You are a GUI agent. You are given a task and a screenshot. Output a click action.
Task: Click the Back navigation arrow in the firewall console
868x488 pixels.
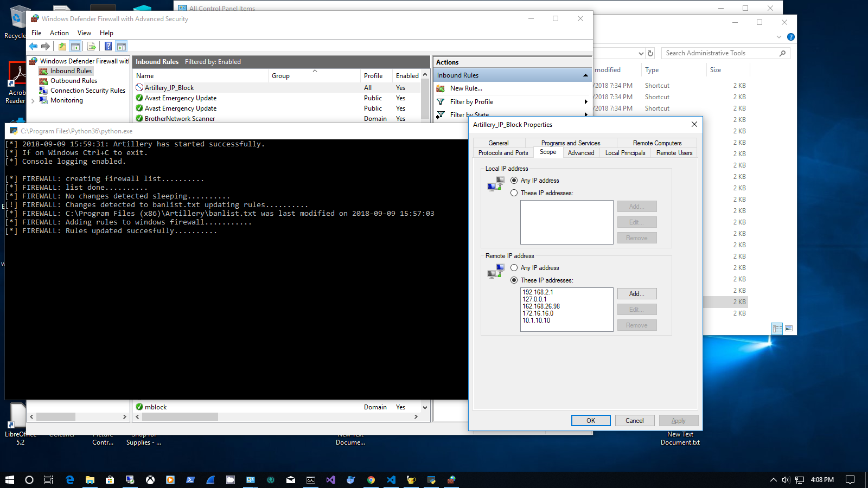point(33,46)
